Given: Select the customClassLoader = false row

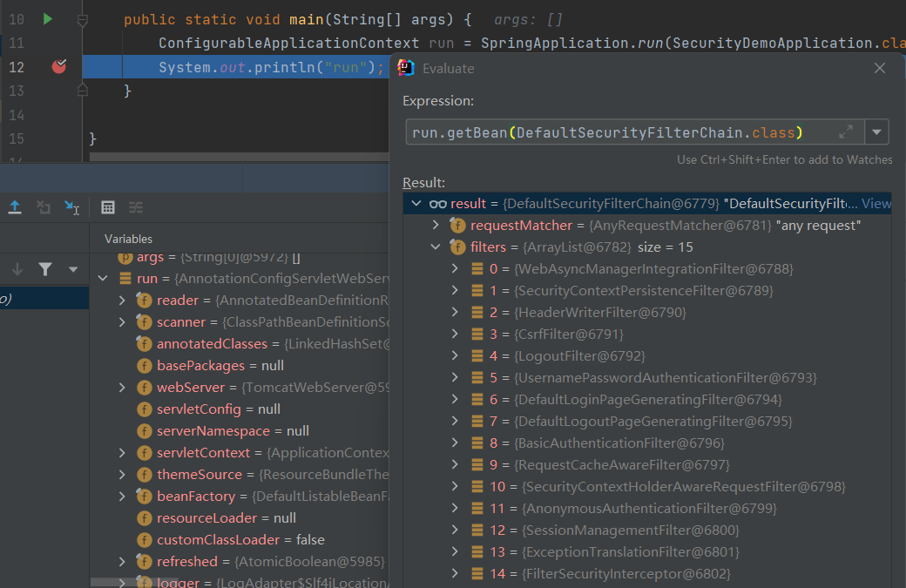Looking at the screenshot, I should pos(240,539).
